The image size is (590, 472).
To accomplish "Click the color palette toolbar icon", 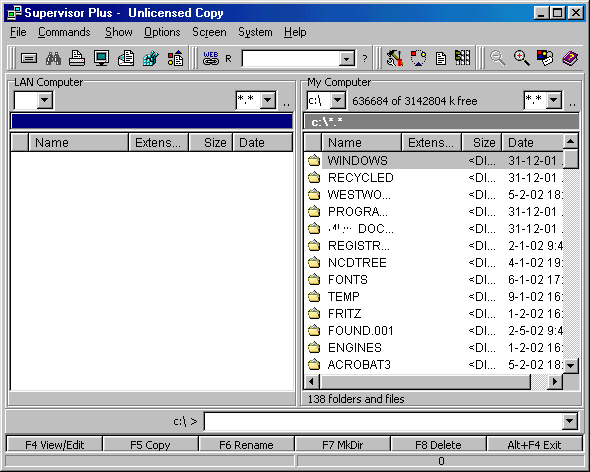I will (x=545, y=58).
